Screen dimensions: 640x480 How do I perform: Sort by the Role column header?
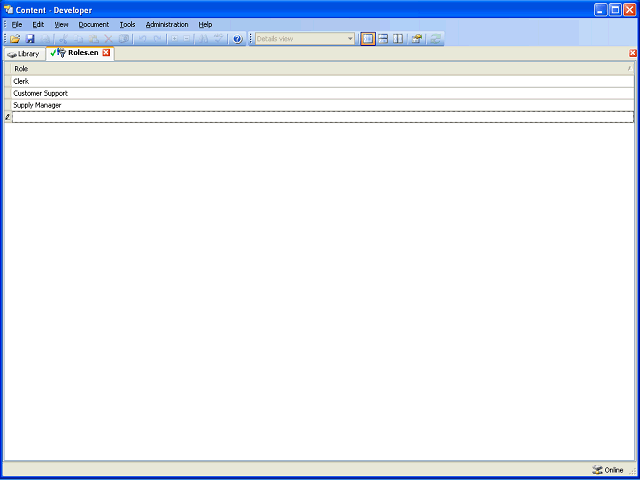(x=322, y=69)
